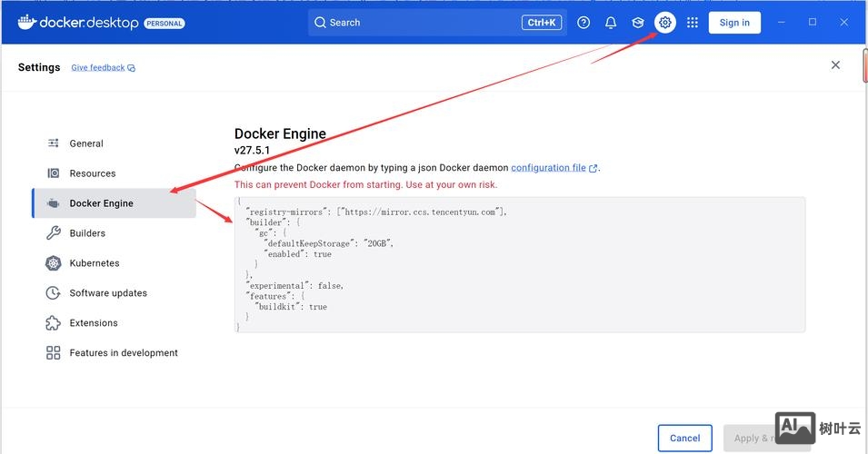Viewport: 868px width, 454px height.
Task: Click the Give feedback link
Action: 98,68
